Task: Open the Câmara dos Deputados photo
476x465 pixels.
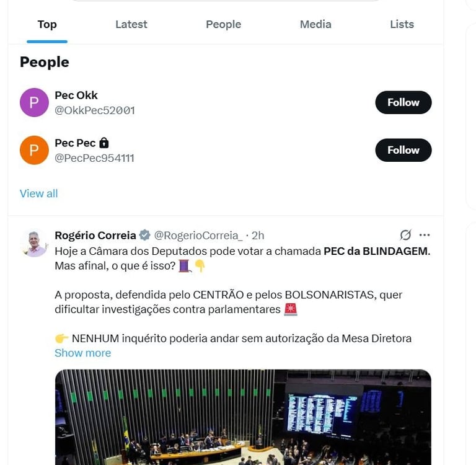Action: 242,417
